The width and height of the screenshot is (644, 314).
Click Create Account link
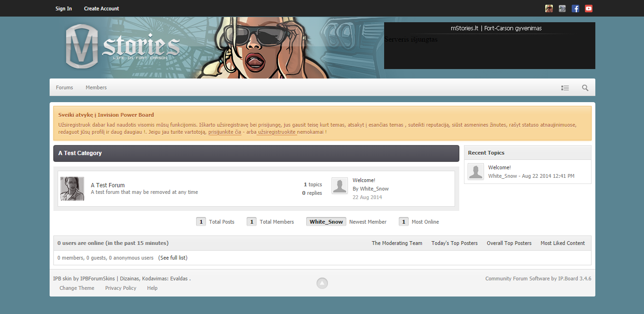click(x=102, y=9)
